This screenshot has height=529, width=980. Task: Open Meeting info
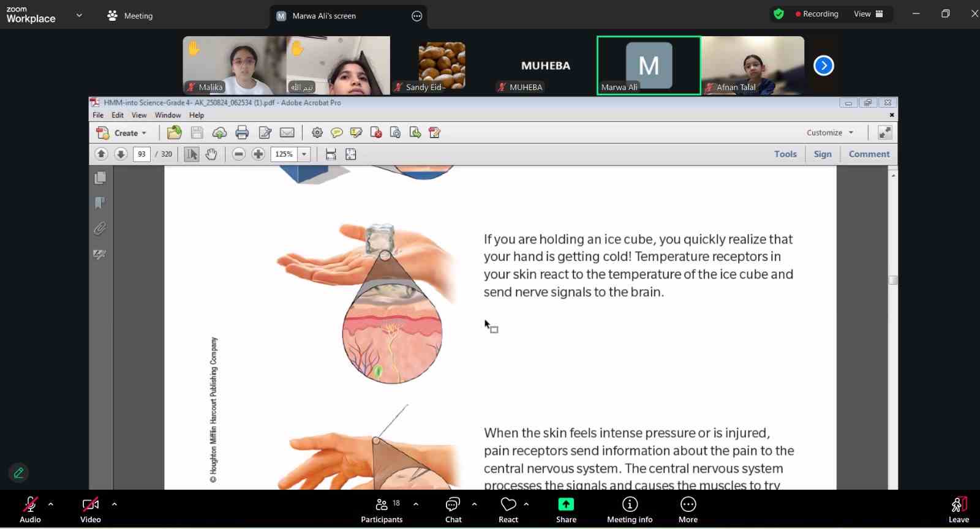pos(630,509)
